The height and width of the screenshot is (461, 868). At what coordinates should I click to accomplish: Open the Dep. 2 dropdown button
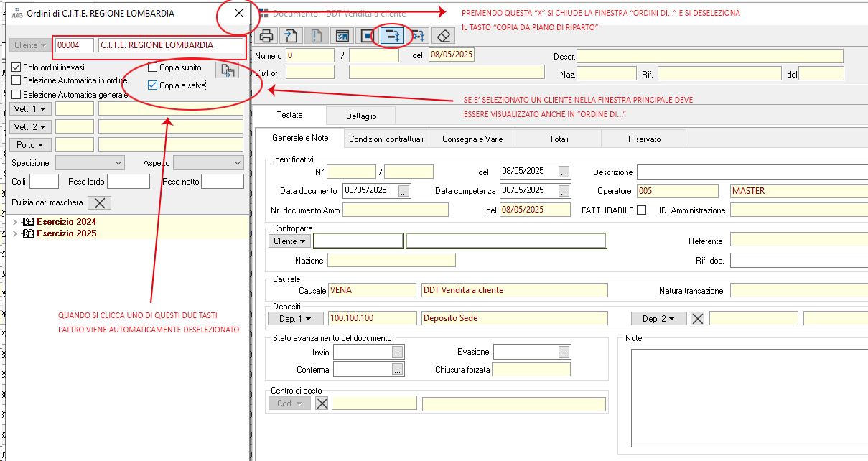(659, 318)
